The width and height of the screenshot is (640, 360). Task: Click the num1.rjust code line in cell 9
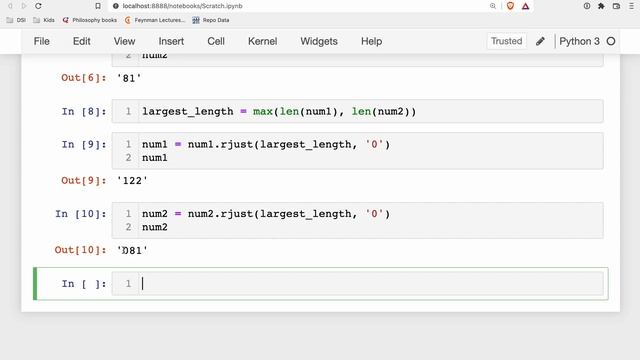[x=266, y=144]
